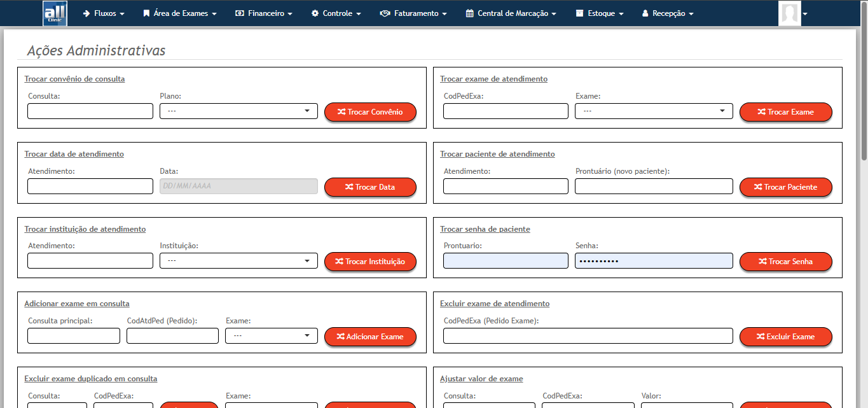Click the AllClinic logo

(54, 13)
